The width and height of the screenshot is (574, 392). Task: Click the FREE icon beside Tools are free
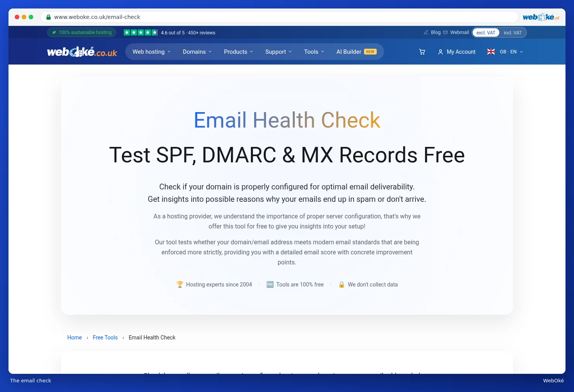click(x=270, y=284)
